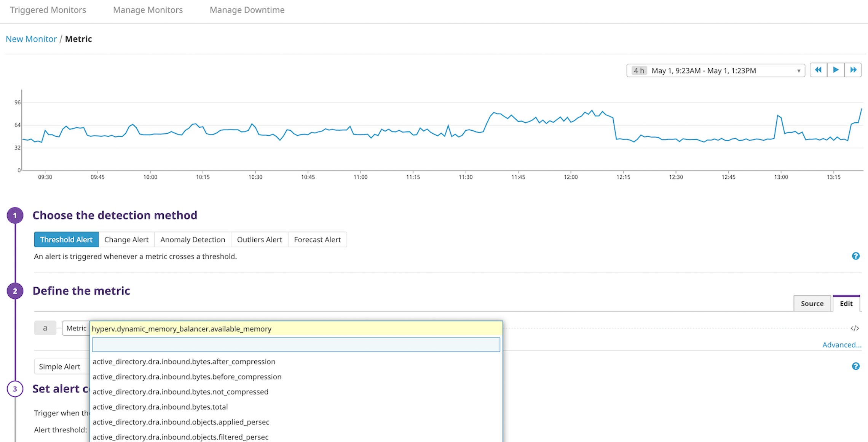The image size is (868, 442).
Task: Click the New Monitor breadcrumb link
Action: click(31, 39)
